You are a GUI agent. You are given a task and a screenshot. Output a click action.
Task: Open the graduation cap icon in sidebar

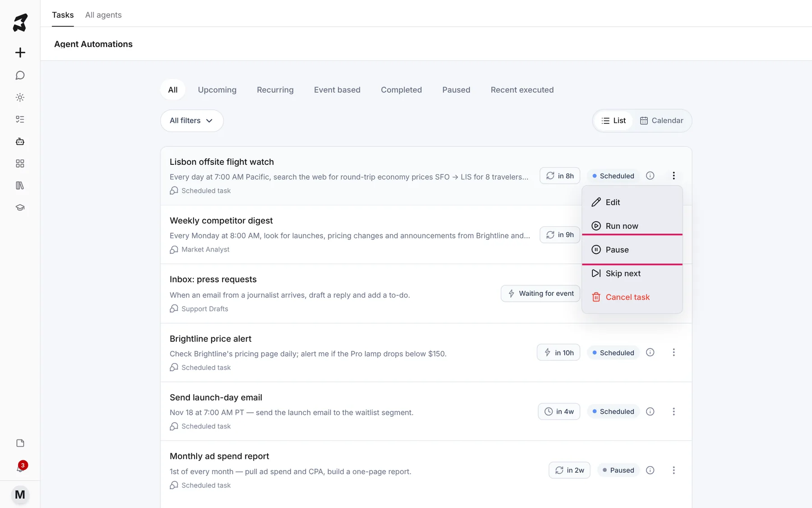point(20,208)
